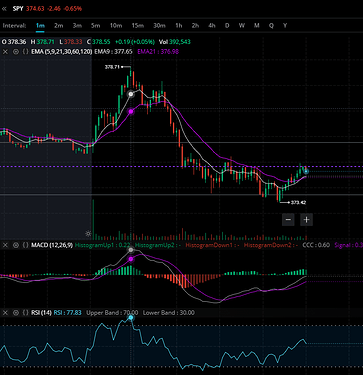Image resolution: width=363 pixels, height=375 pixels.
Task: Remove the RSI indicator with its X icon
Action: coord(5,313)
